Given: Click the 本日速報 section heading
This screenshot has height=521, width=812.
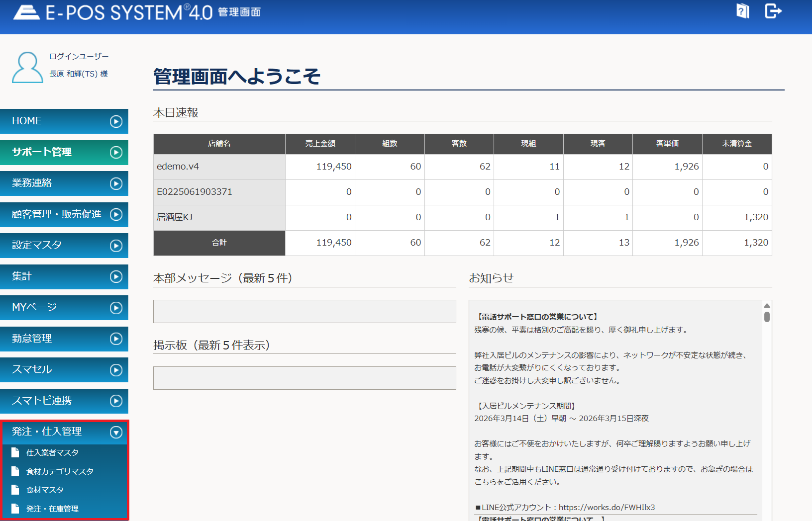Looking at the screenshot, I should pyautogui.click(x=176, y=113).
